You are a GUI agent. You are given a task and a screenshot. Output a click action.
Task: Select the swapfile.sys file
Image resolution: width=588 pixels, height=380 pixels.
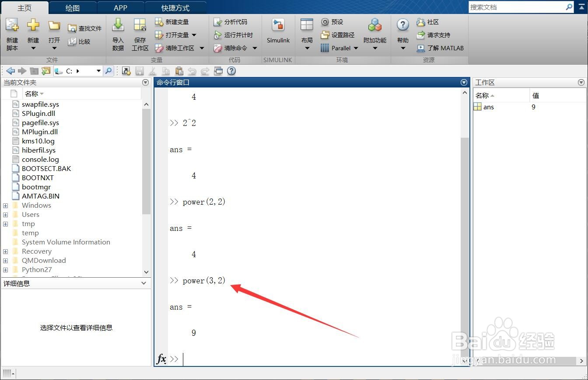coord(40,105)
